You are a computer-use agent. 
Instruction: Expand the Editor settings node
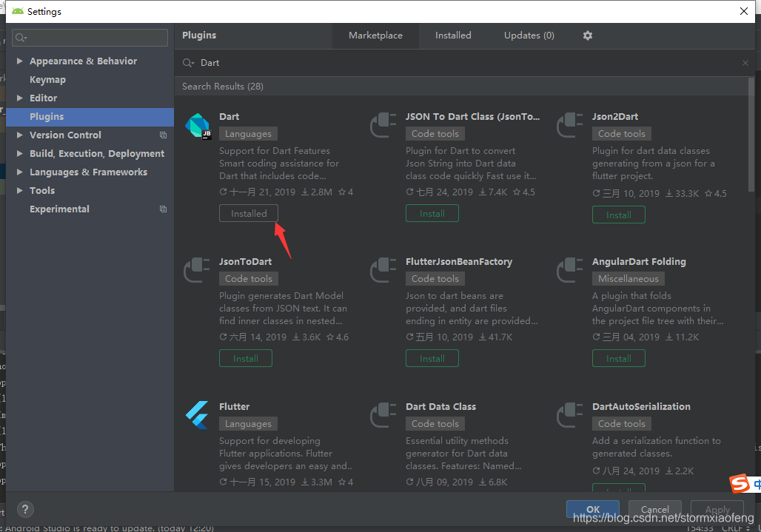click(20, 98)
